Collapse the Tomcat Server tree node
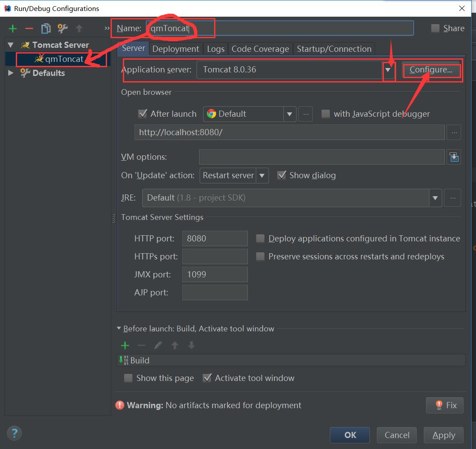Screen dimensions: 476x449 click(x=11, y=45)
